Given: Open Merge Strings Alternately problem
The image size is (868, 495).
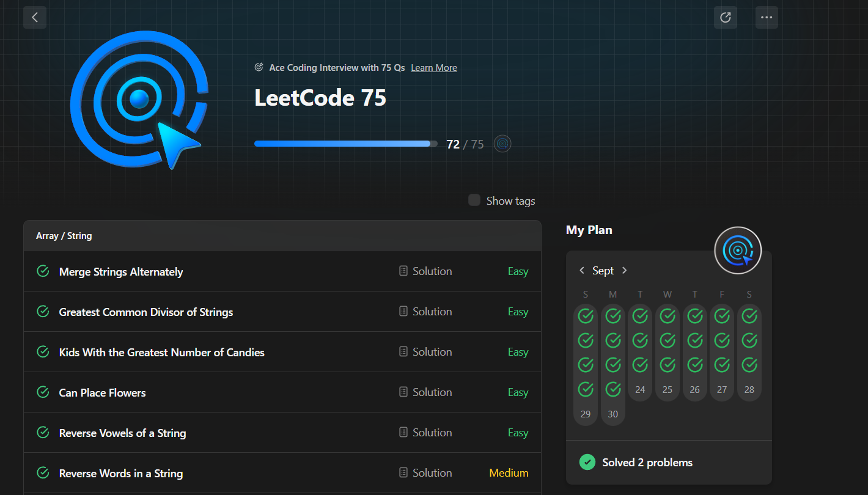Looking at the screenshot, I should [121, 272].
